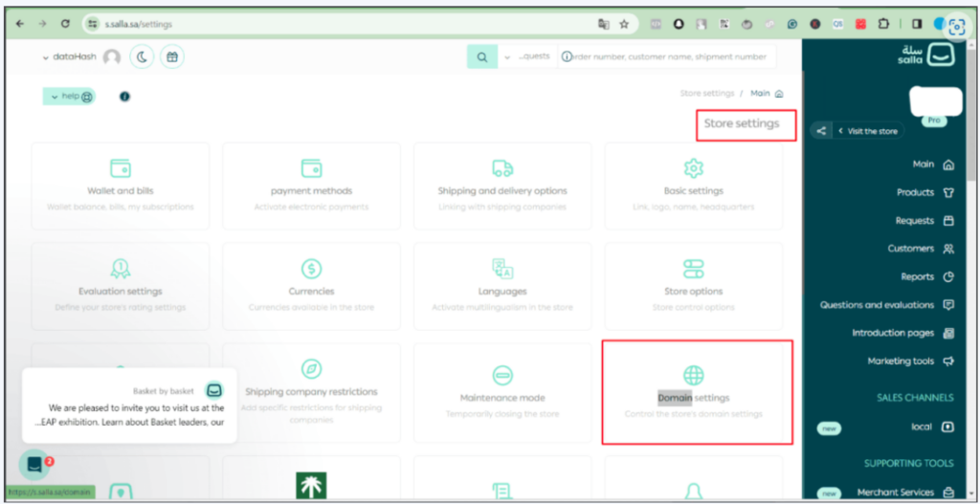Click the order number search field

667,56
